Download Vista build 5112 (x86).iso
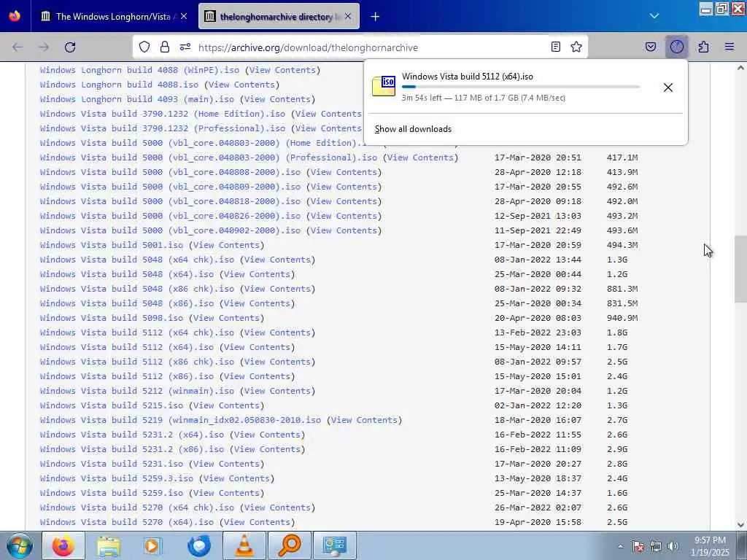 coord(127,377)
